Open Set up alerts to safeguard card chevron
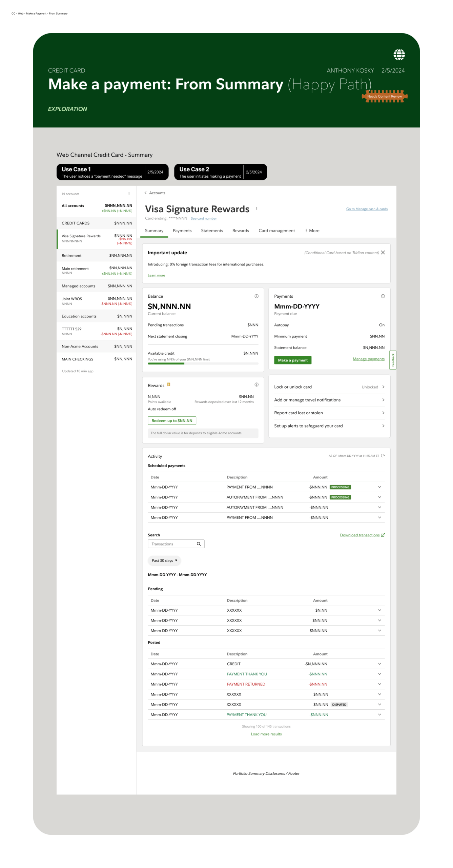Viewport: 453px width, 868px height. tap(383, 426)
